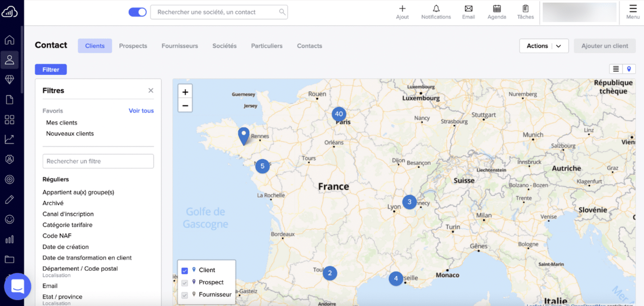The height and width of the screenshot is (306, 644).
Task: Open the Notifications bell icon
Action: (x=436, y=9)
